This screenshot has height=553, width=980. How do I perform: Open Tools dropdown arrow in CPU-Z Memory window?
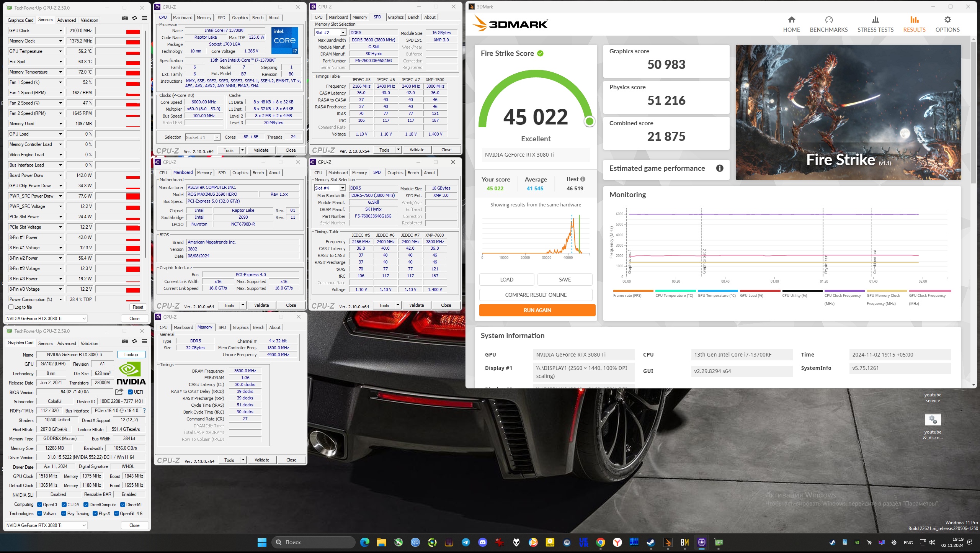[243, 460]
